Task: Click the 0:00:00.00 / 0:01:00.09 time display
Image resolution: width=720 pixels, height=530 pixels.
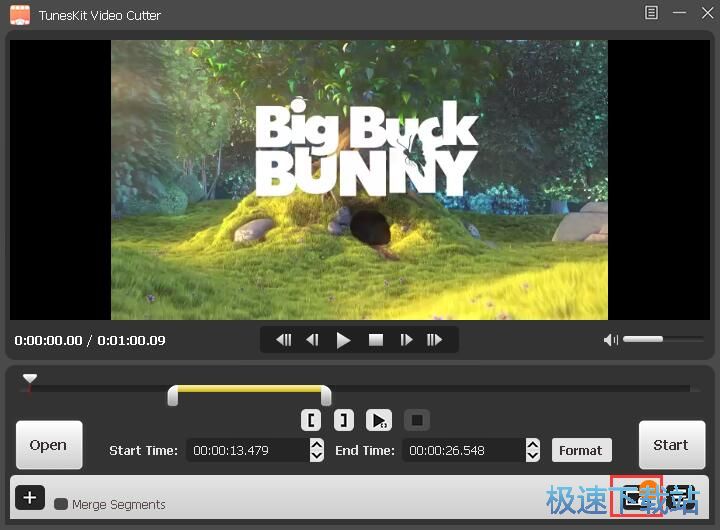Action: tap(90, 340)
